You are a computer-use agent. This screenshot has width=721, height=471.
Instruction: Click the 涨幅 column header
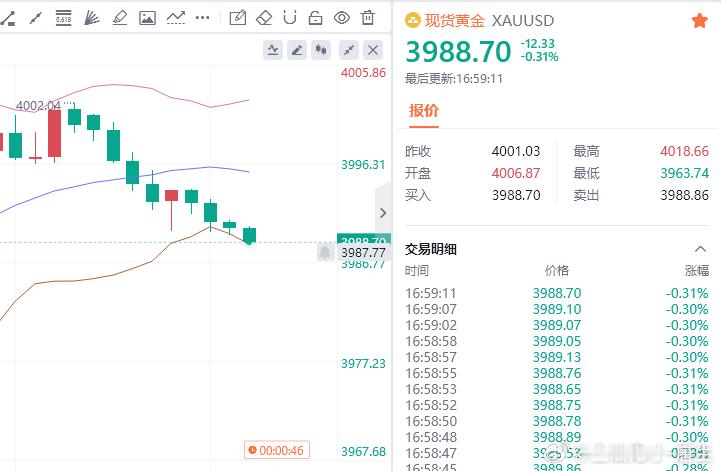(697, 270)
